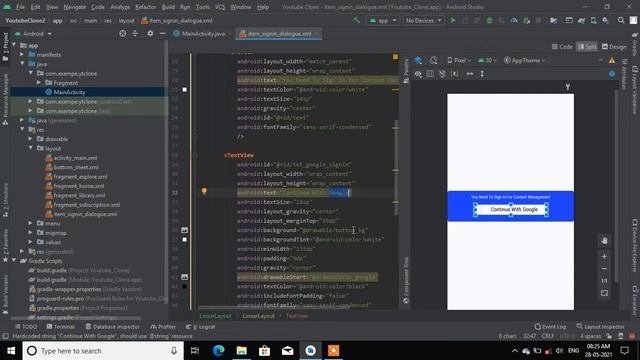Open the No Devices dropdown
The height and width of the screenshot is (360, 640).
coord(423,20)
